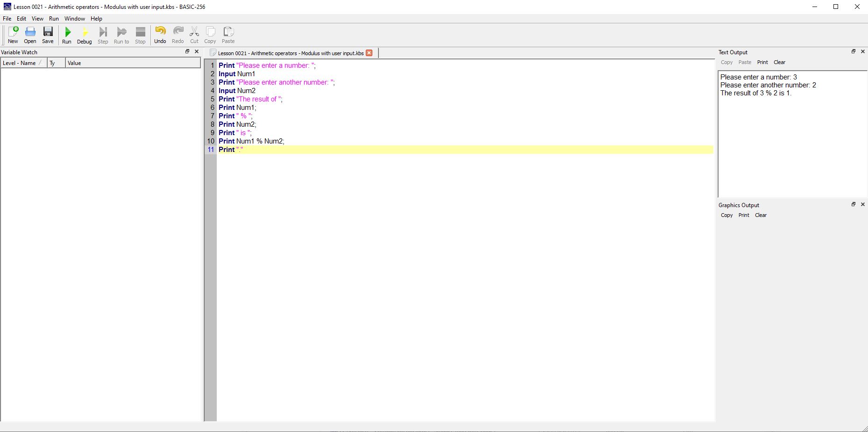Clear the Text Output contents
Viewport: 868px width, 432px height.
(x=779, y=62)
